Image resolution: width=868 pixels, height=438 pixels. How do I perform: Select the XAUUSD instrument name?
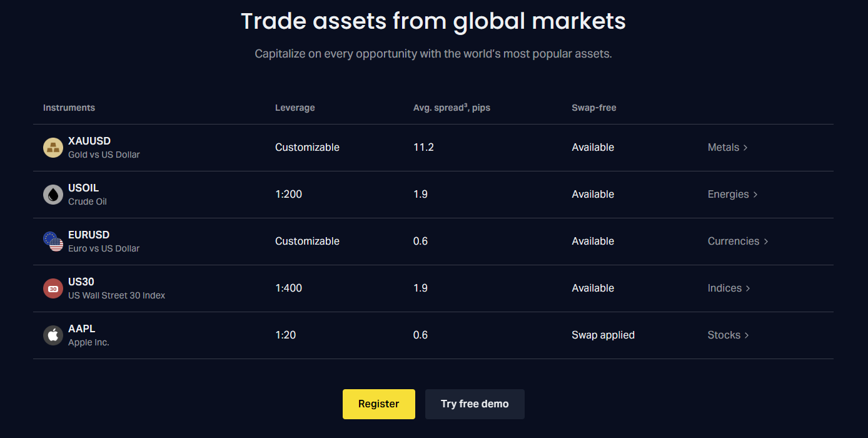click(x=89, y=141)
